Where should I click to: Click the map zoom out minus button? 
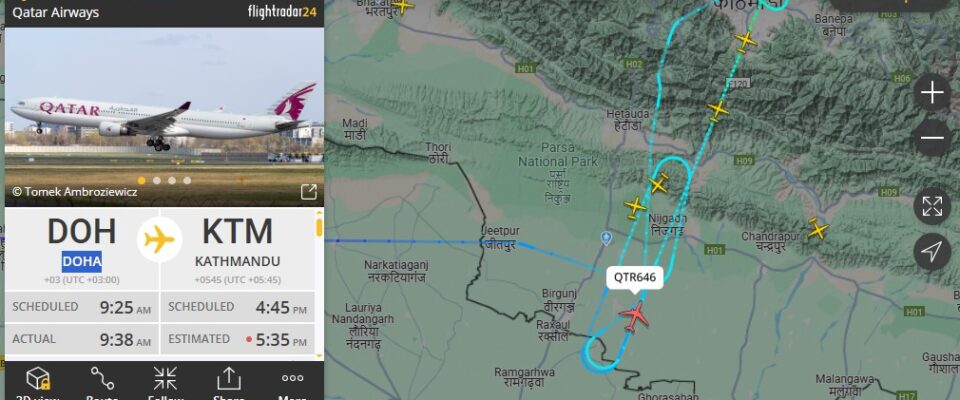[932, 138]
